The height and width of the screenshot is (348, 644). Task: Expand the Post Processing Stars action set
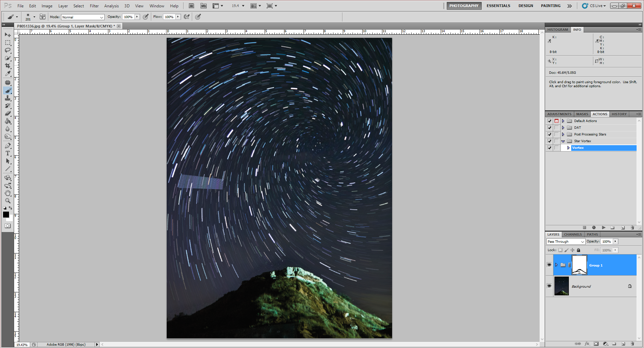click(563, 134)
